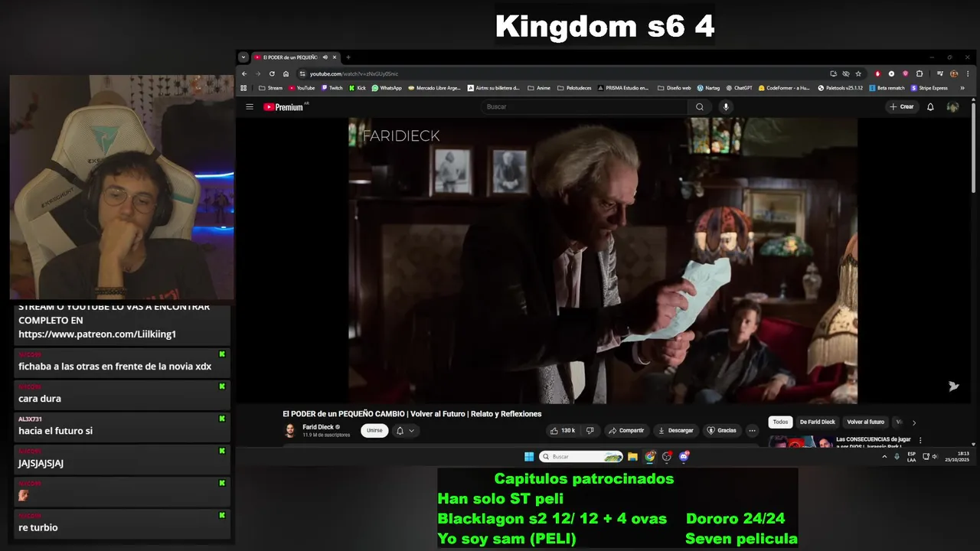Viewport: 980px width, 551px height.
Task: Bookmark this page with the star icon
Action: click(858, 73)
